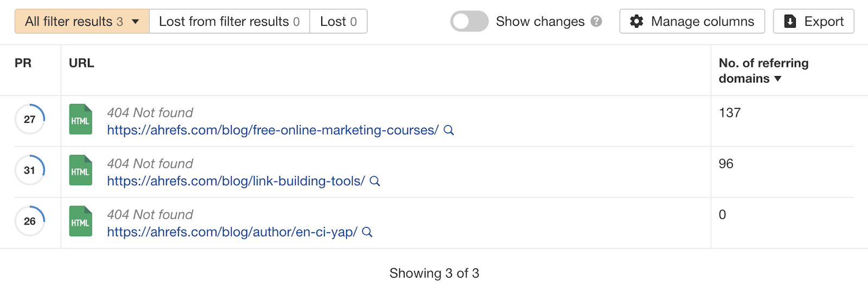Click Manage columns button
This screenshot has width=868, height=295.
692,22
